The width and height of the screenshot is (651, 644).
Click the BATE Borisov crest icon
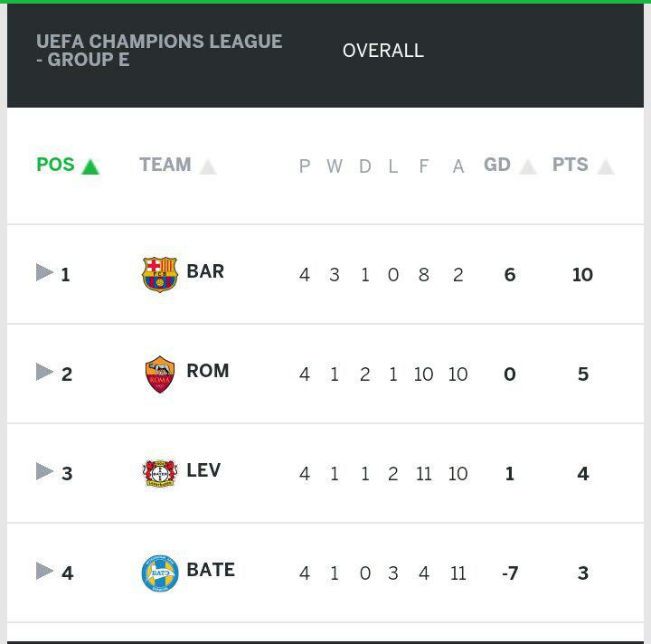(x=160, y=573)
